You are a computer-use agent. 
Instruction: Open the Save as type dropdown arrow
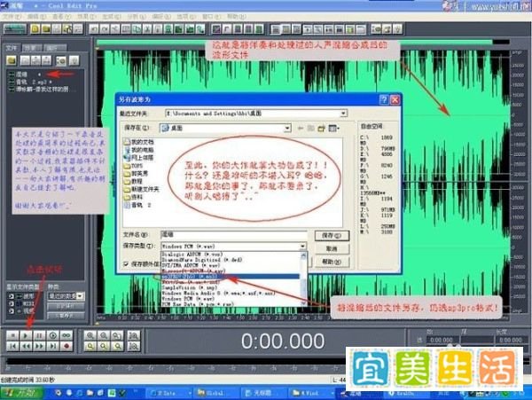302,246
